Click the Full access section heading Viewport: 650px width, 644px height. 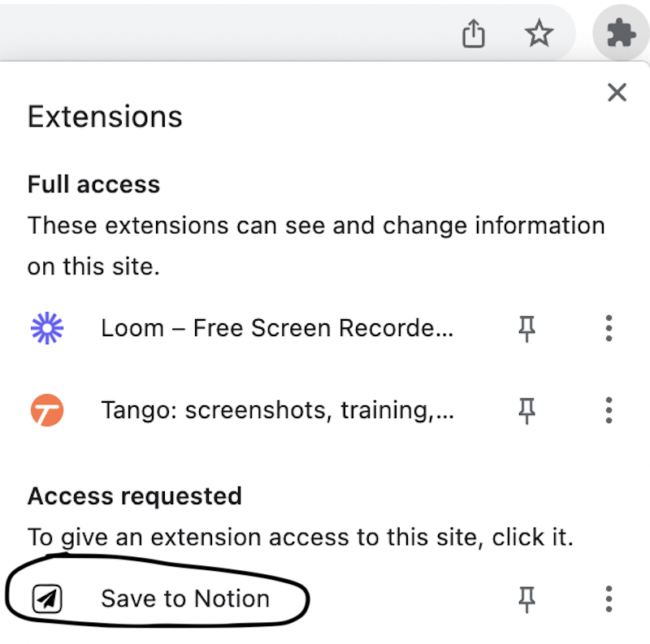tap(93, 184)
